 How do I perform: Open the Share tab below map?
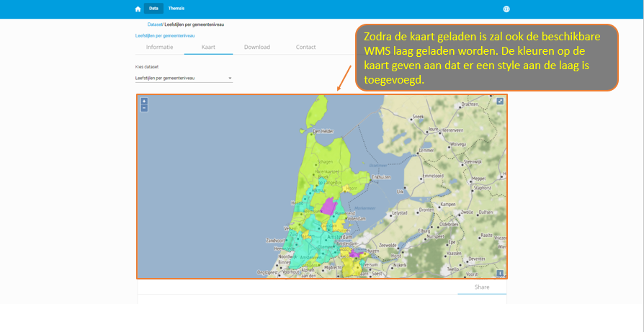(x=482, y=287)
